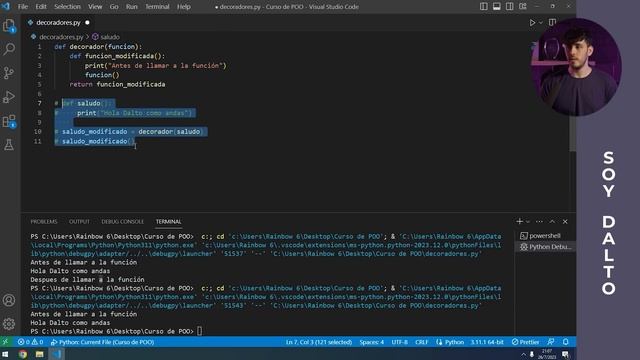Viewport: 640px width, 360px height.
Task: Click decoradores.py in the breadcrumb
Action: click(x=61, y=37)
